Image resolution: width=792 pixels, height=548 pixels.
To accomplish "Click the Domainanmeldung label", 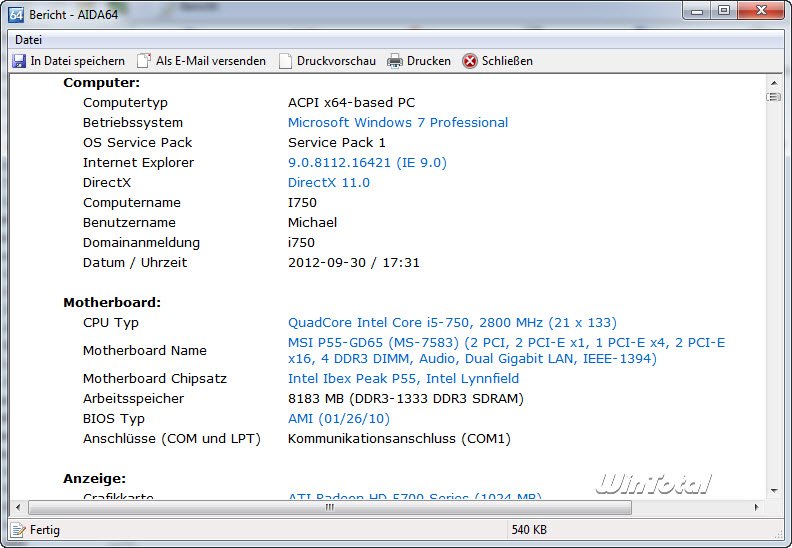I will coord(141,243).
